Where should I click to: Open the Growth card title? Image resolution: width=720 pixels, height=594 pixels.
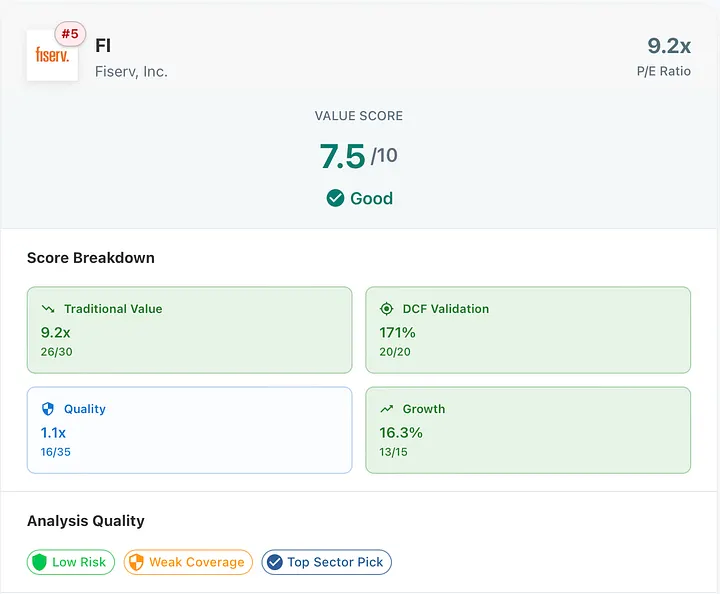[424, 409]
